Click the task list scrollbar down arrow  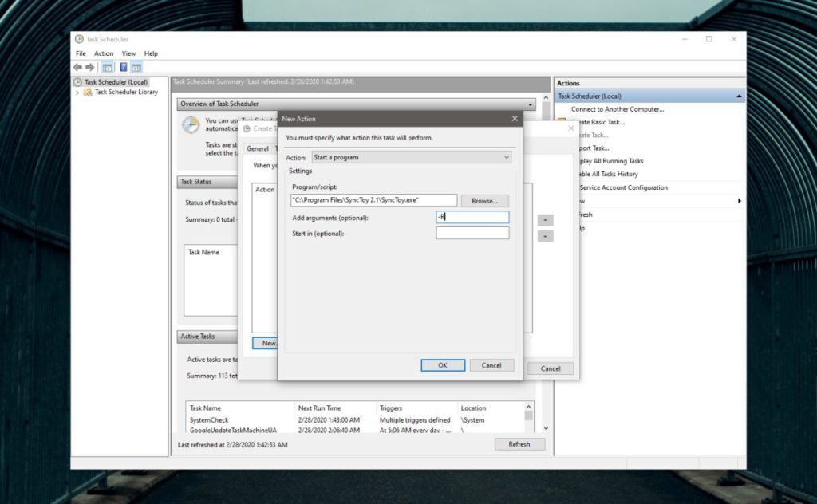545,427
